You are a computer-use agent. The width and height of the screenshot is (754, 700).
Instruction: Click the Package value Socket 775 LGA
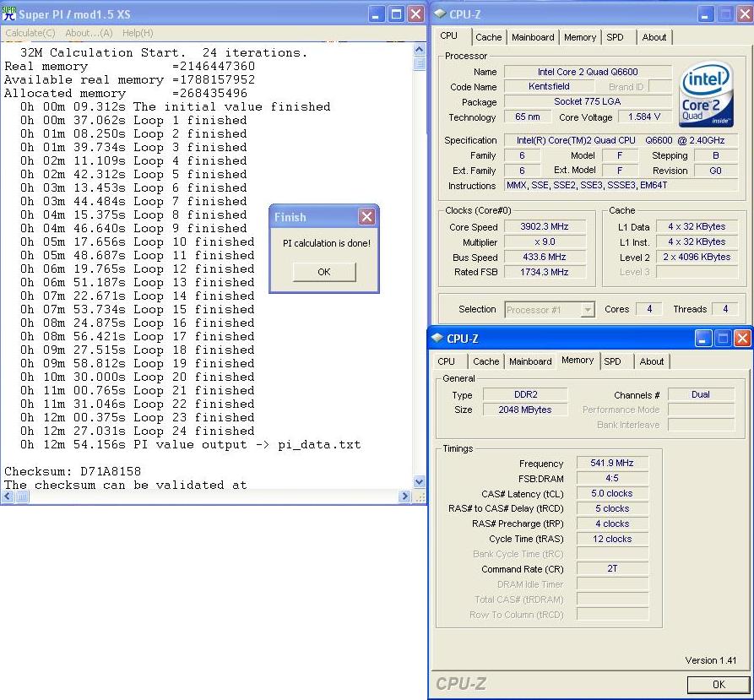pyautogui.click(x=587, y=101)
